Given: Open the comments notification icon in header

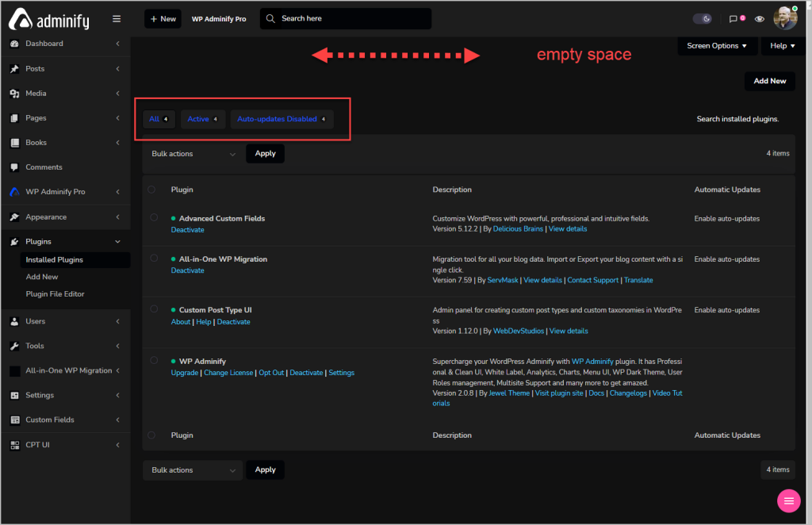Looking at the screenshot, I should click(733, 19).
